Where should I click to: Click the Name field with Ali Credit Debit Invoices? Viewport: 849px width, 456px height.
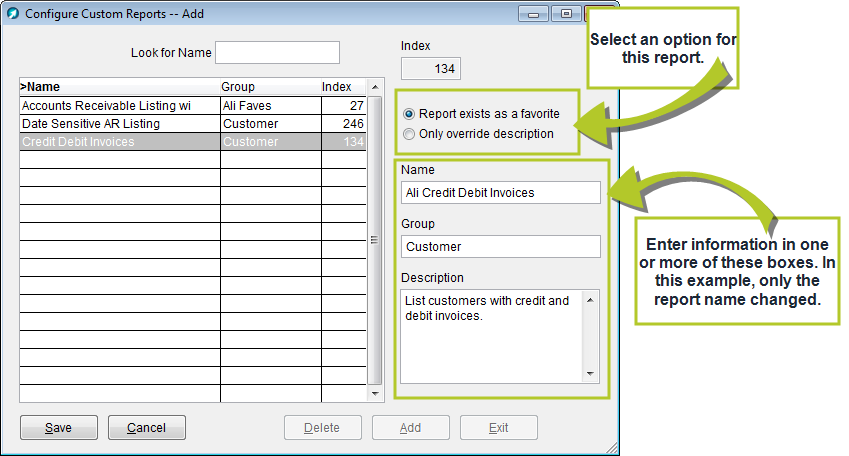pyautogui.click(x=501, y=193)
